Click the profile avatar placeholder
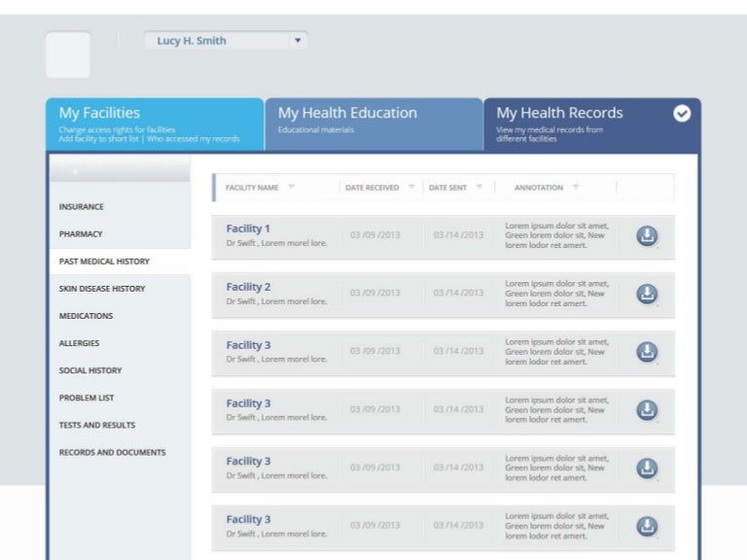Image resolution: width=747 pixels, height=560 pixels. 68,54
